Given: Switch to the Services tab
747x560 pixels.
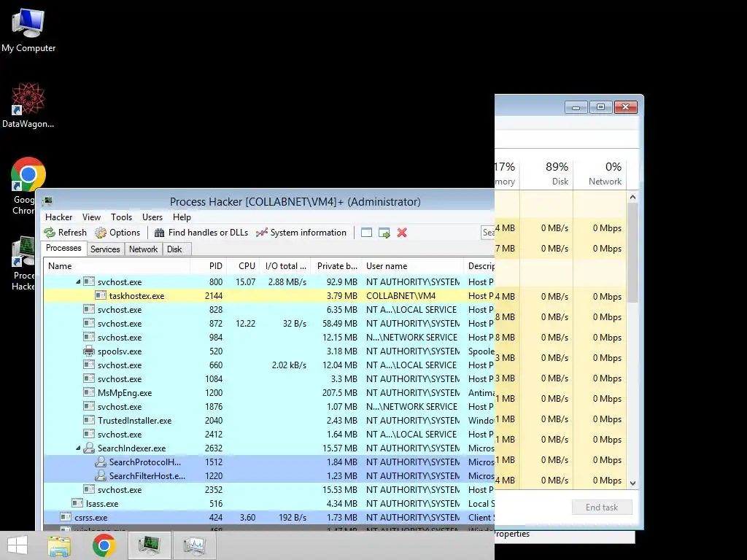Looking at the screenshot, I should [x=105, y=249].
